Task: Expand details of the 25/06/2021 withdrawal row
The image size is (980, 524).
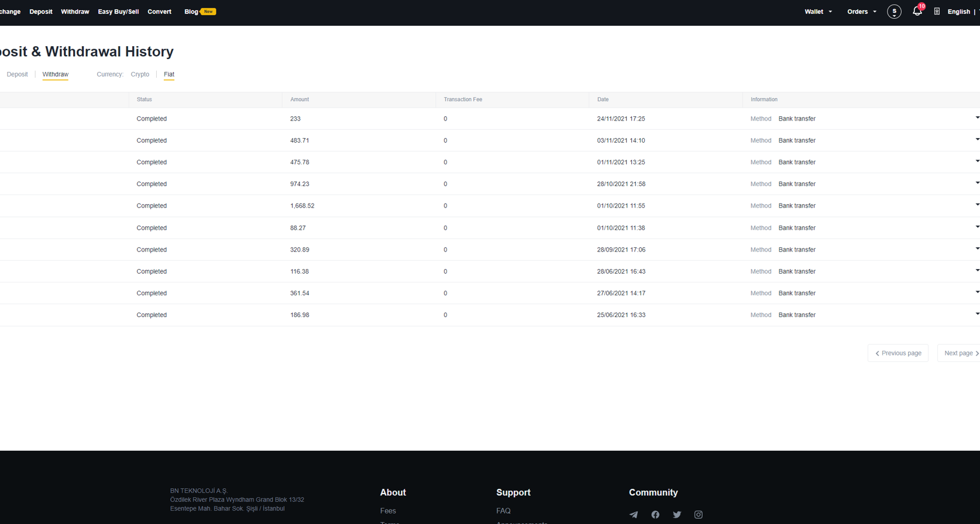Action: (976, 314)
